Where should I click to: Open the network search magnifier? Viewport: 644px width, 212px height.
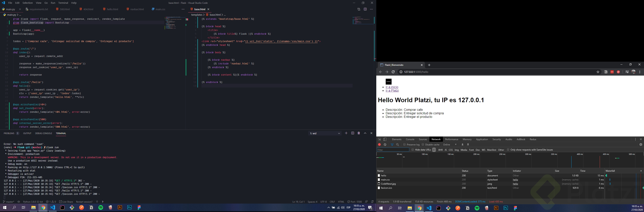point(398,145)
